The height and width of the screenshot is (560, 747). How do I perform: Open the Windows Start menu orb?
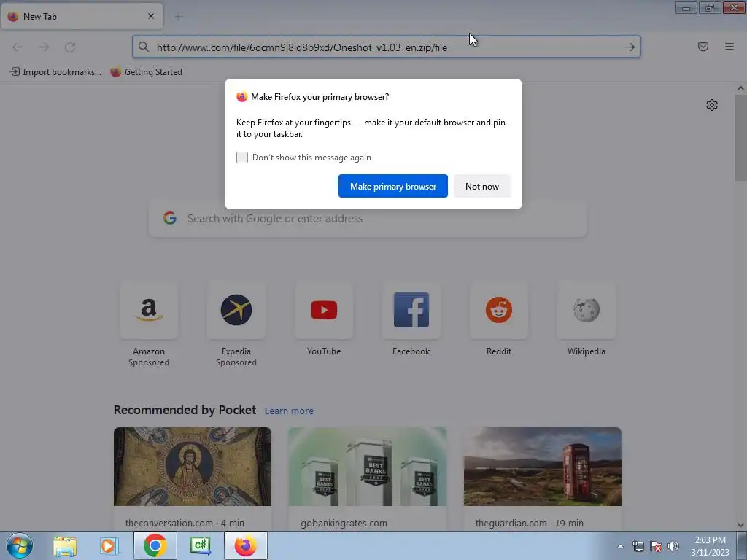tap(20, 545)
